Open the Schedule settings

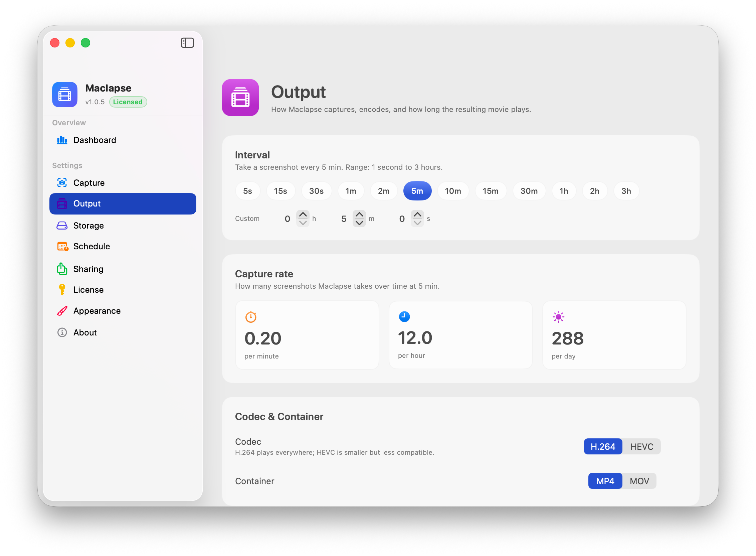[x=123, y=246]
